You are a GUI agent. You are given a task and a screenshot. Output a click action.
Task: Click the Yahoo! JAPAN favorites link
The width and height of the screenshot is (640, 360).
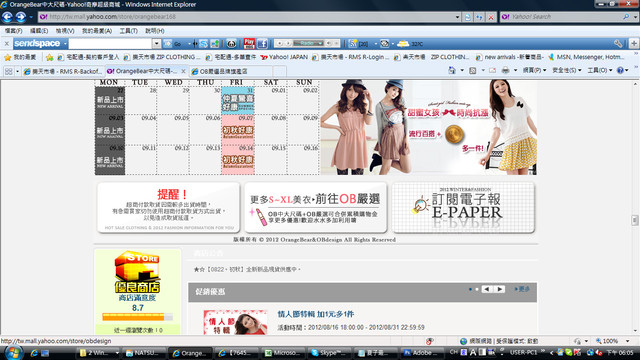coord(284,57)
